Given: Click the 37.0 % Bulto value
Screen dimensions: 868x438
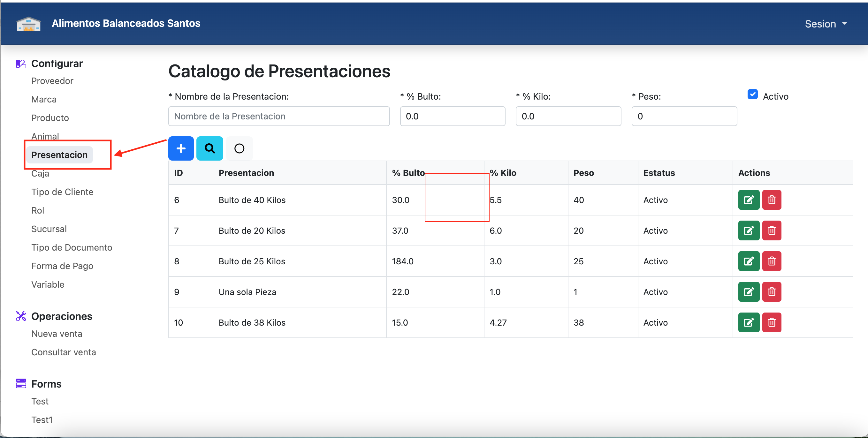Looking at the screenshot, I should coord(400,231).
